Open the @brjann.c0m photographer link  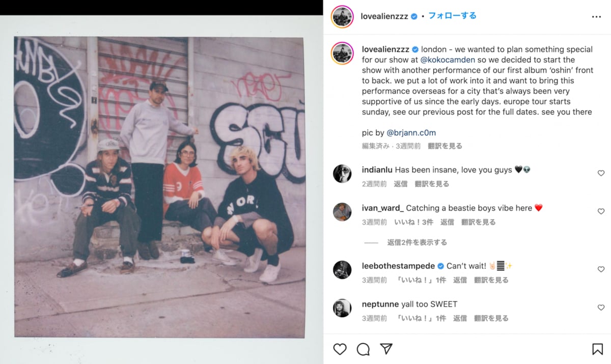click(411, 133)
